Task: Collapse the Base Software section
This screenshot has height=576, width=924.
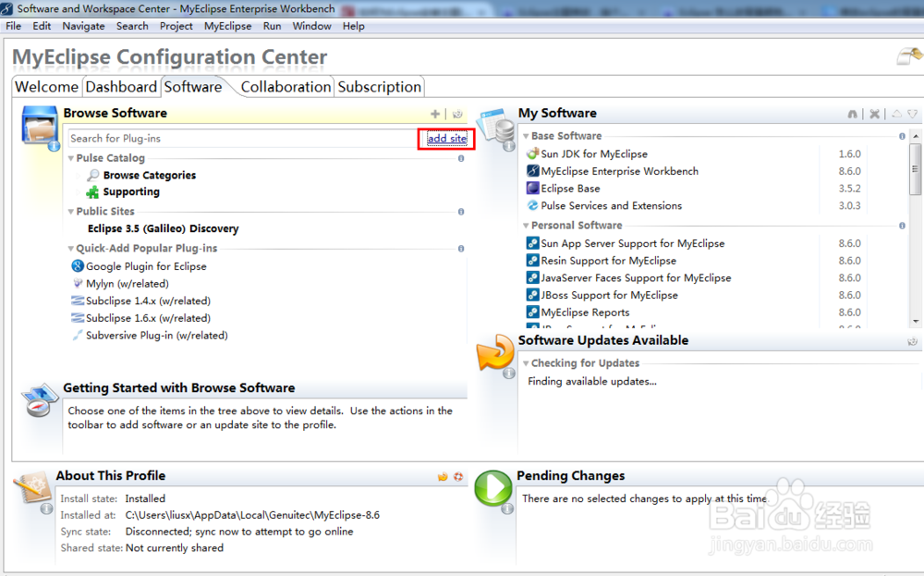Action: 526,136
